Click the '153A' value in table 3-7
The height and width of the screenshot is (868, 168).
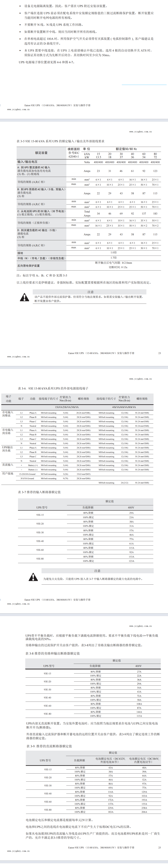(x=131, y=557)
